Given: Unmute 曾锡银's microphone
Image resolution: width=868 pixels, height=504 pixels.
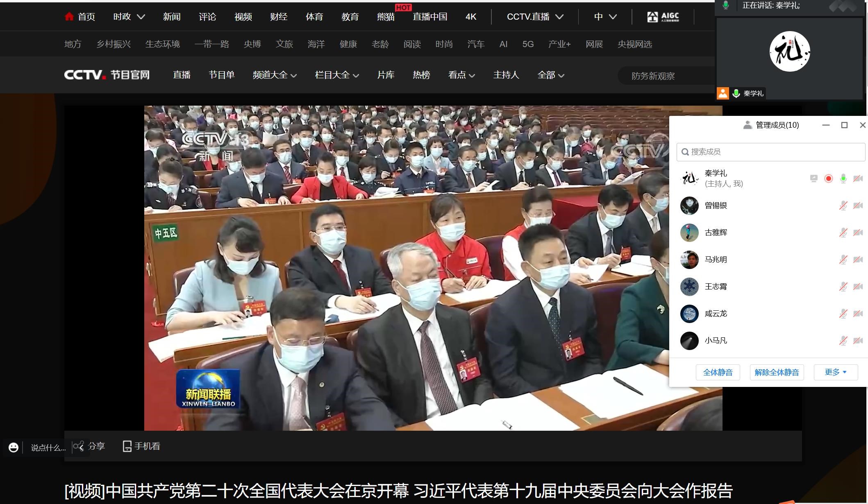Looking at the screenshot, I should point(843,206).
